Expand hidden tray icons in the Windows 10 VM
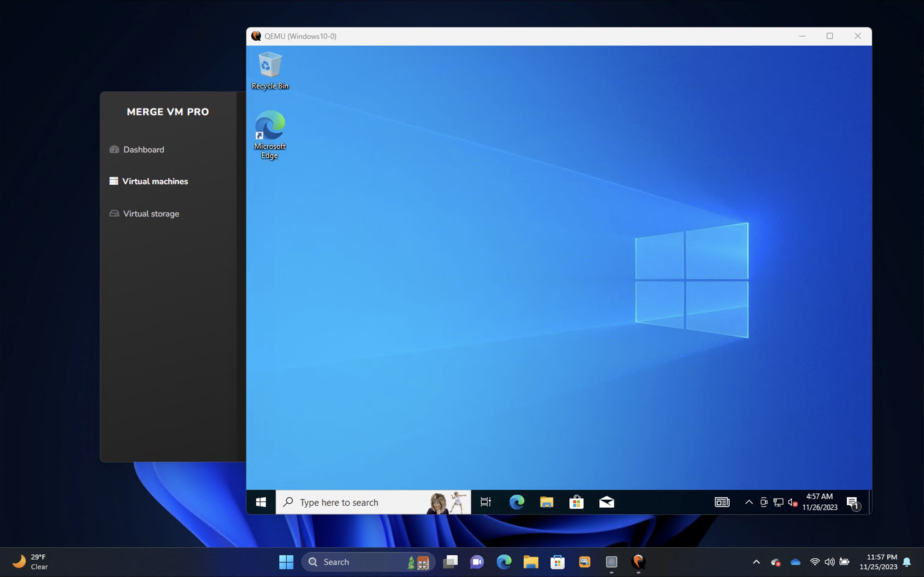 749,502
